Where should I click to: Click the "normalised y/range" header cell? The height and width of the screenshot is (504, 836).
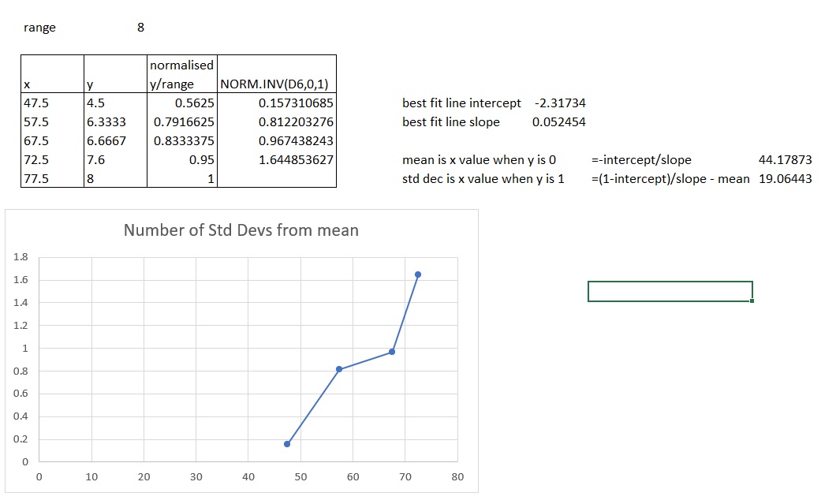tap(181, 75)
